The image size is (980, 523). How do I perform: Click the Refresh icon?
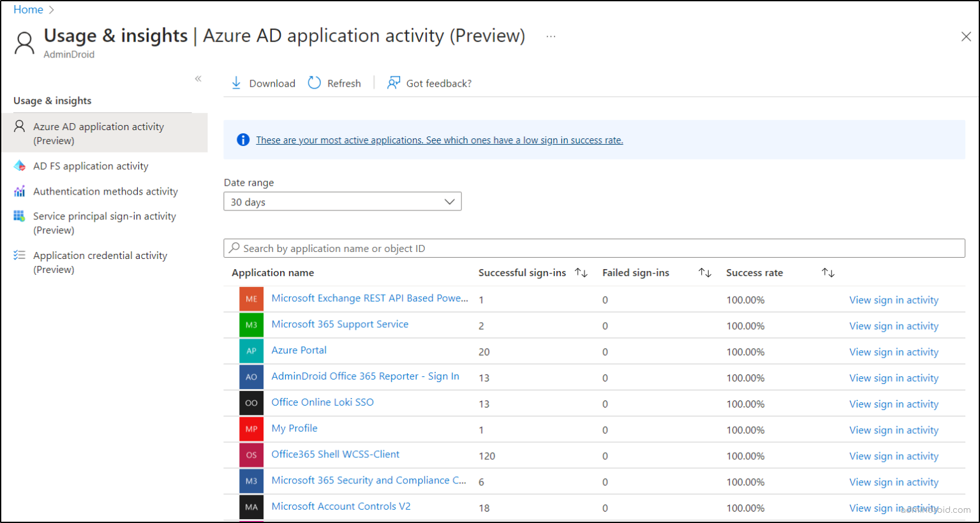pos(314,82)
